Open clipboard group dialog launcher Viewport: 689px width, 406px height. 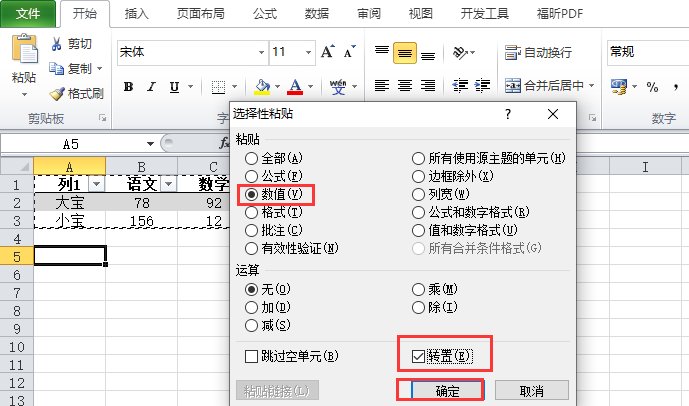coord(102,118)
